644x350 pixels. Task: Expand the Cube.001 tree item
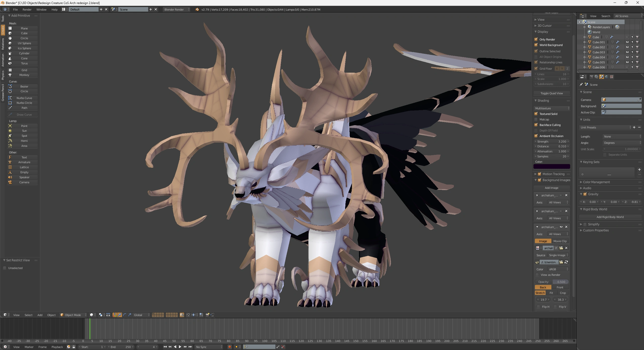(x=584, y=42)
